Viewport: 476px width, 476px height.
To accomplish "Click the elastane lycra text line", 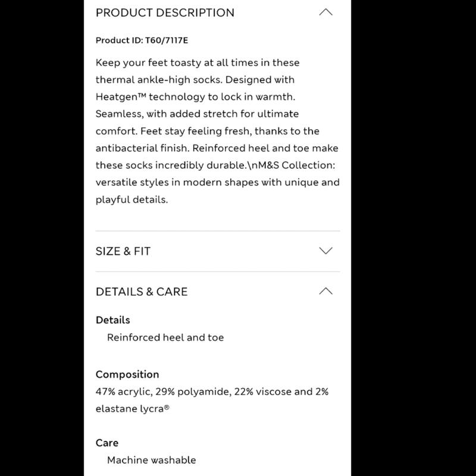I will click(x=132, y=409).
